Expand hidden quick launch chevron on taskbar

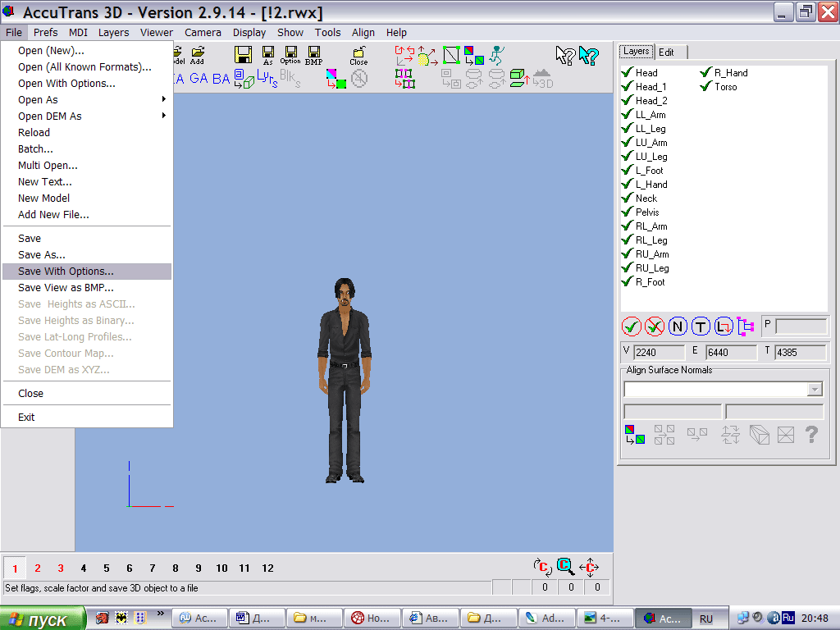[x=160, y=614]
